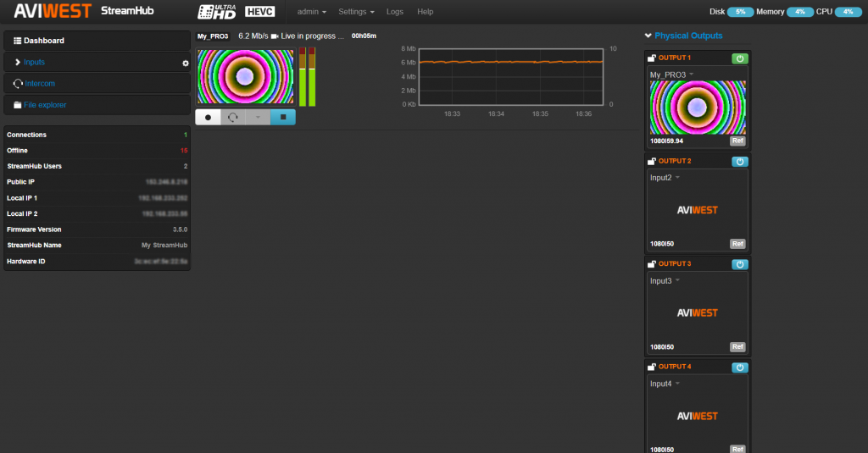
Task: Power on Output 2 with its blue power button
Action: [739, 162]
